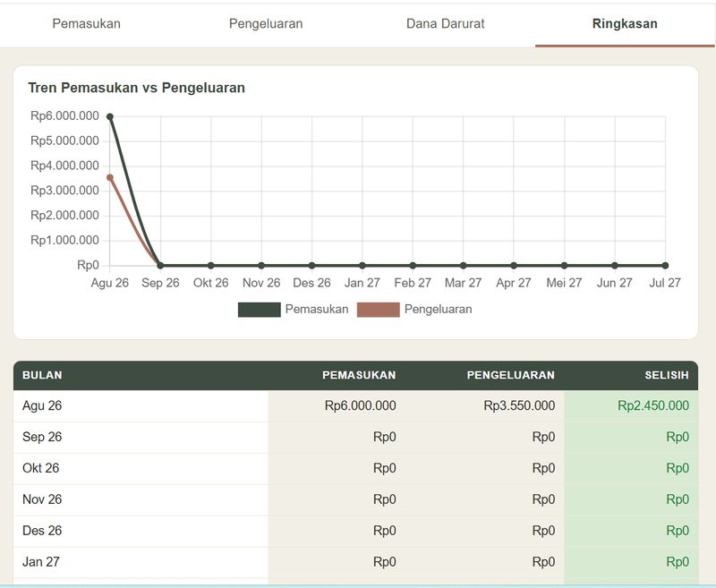
Task: Click the Jan 27 row pemasukan Rp0
Action: 385,562
